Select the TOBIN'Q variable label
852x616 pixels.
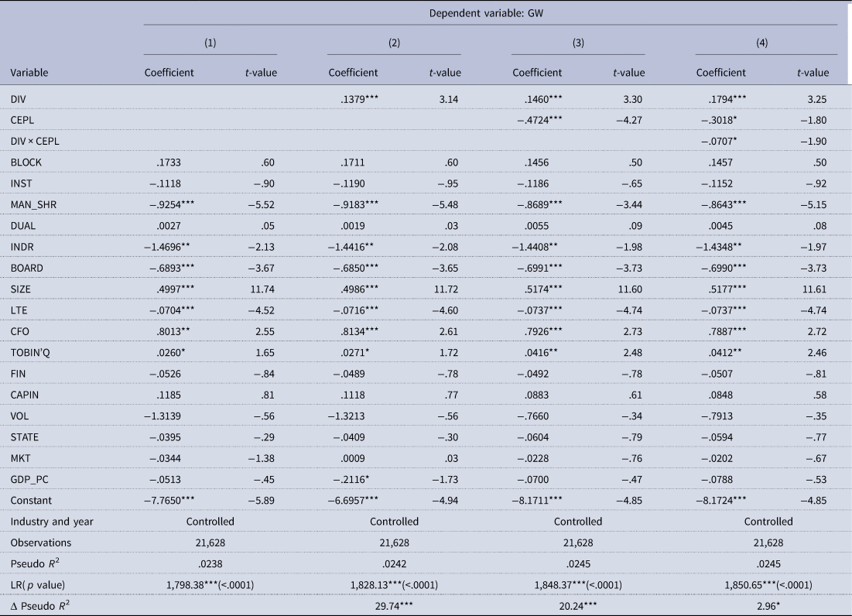33,352
